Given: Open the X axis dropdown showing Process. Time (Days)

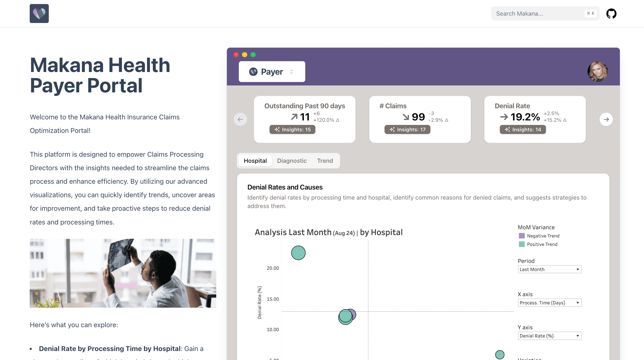Looking at the screenshot, I should point(549,303).
